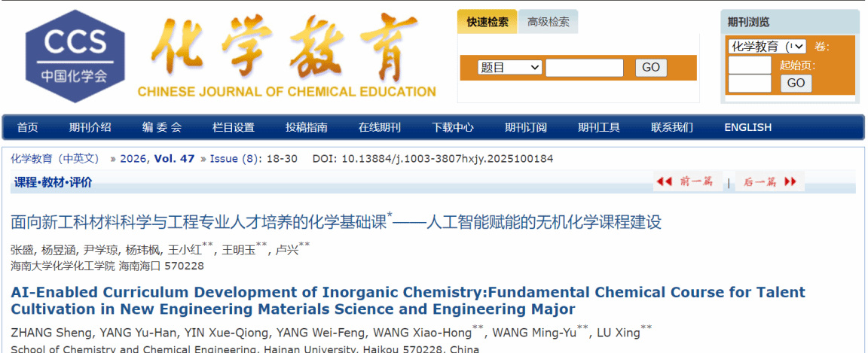Image resolution: width=868 pixels, height=353 pixels.
Task: Click the CCS hexagon logo
Action: [75, 56]
